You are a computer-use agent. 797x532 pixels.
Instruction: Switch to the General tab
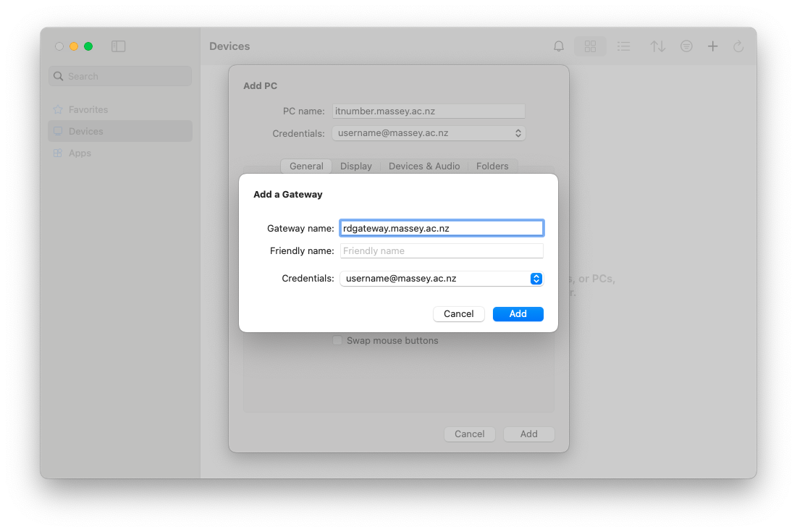(x=306, y=166)
